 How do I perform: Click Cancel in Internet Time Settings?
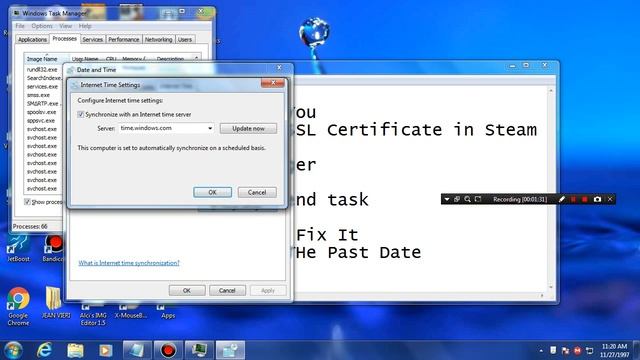(x=257, y=192)
